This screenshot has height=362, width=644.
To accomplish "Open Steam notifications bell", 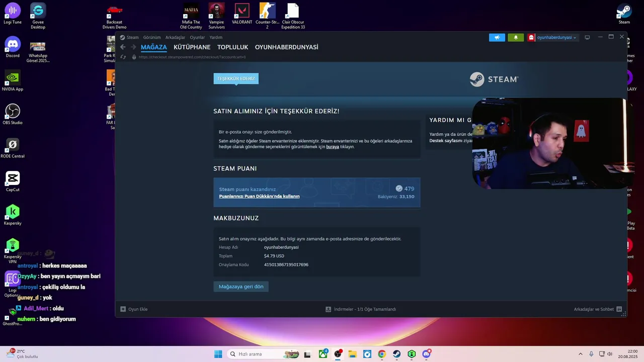I will [516, 37].
